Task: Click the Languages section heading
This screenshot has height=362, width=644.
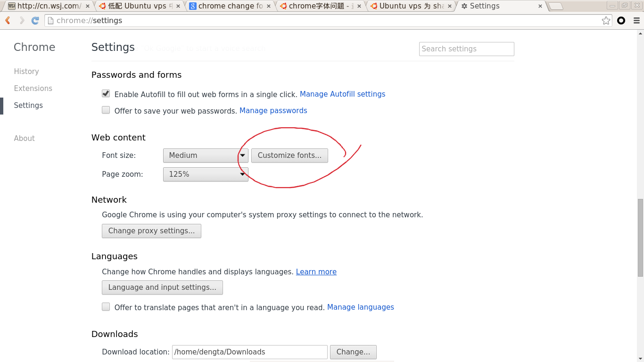Action: (115, 256)
